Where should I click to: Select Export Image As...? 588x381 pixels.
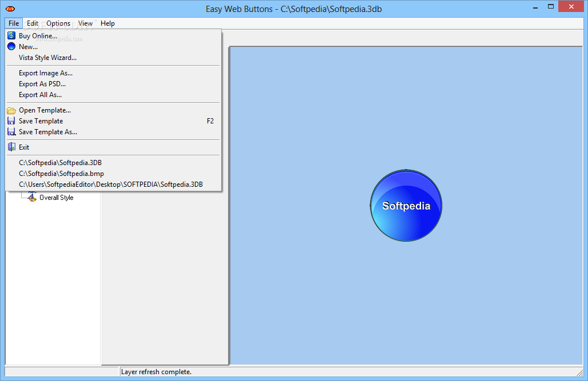(x=113, y=73)
